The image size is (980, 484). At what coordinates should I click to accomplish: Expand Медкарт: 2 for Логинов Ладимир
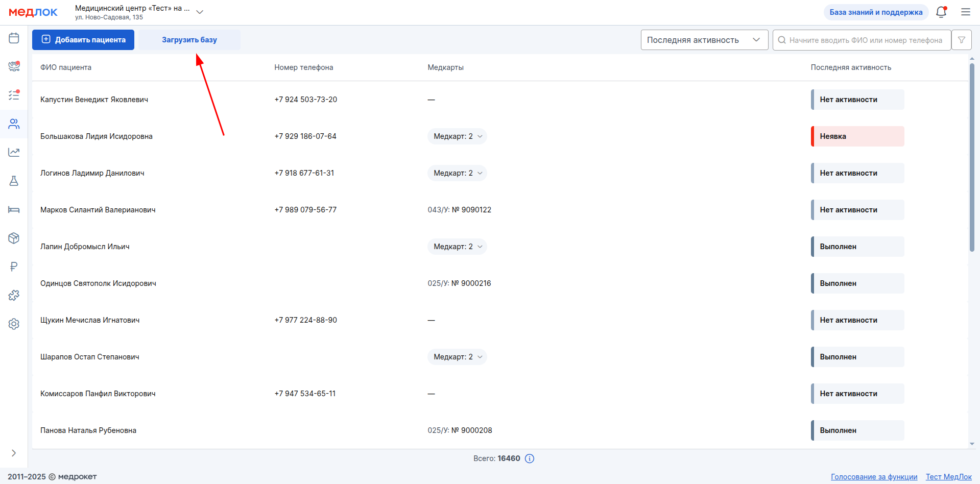457,173
